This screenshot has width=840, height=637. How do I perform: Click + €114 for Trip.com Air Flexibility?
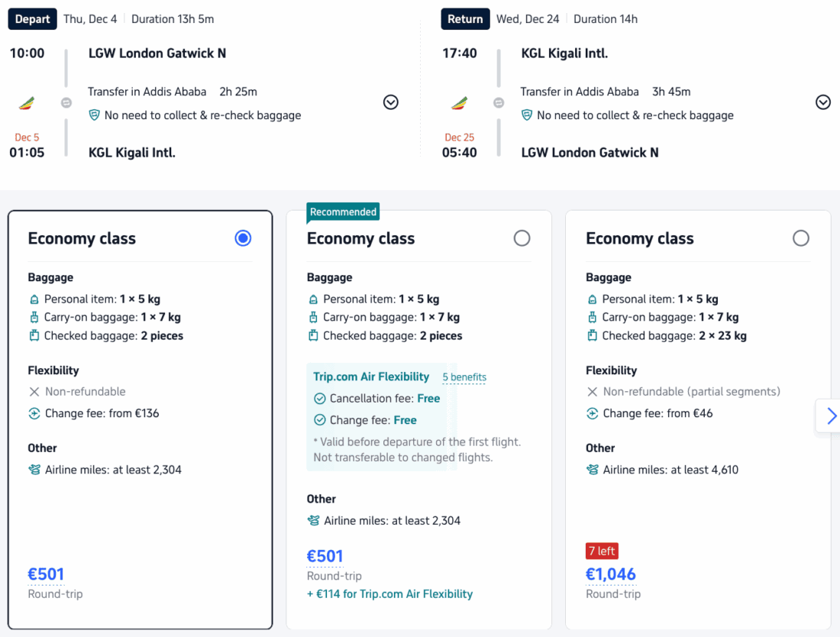point(389,594)
